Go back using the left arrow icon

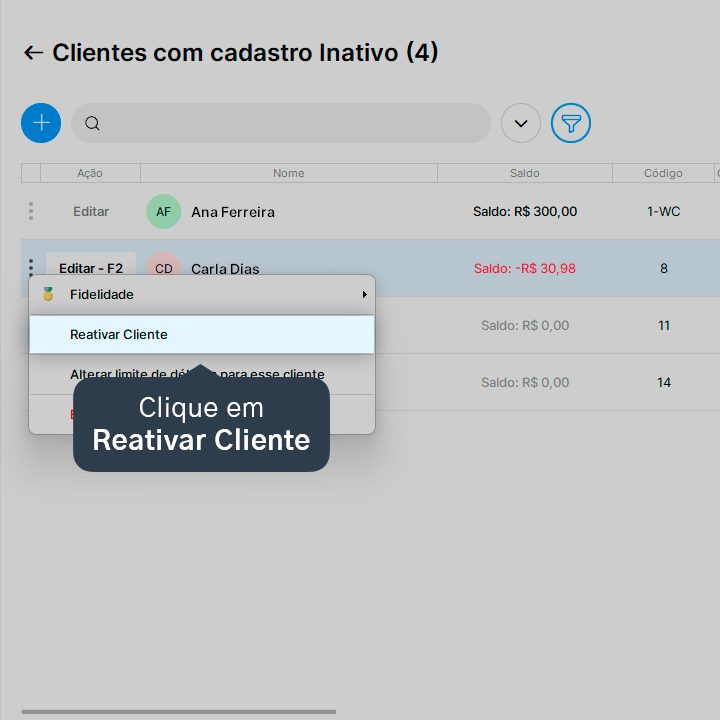33,52
